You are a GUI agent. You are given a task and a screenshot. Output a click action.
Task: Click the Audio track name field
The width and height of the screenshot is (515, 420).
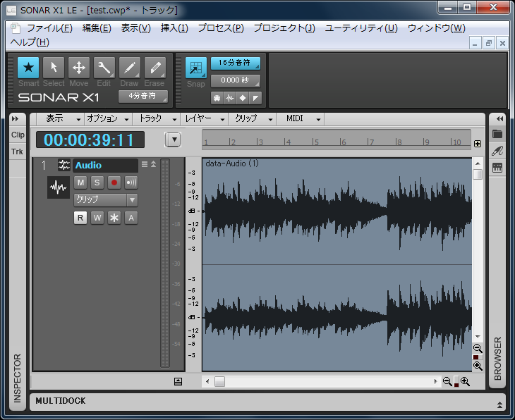(x=105, y=166)
